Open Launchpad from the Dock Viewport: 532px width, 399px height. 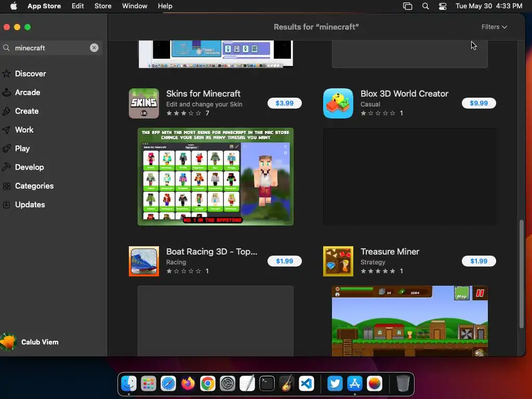(x=149, y=384)
